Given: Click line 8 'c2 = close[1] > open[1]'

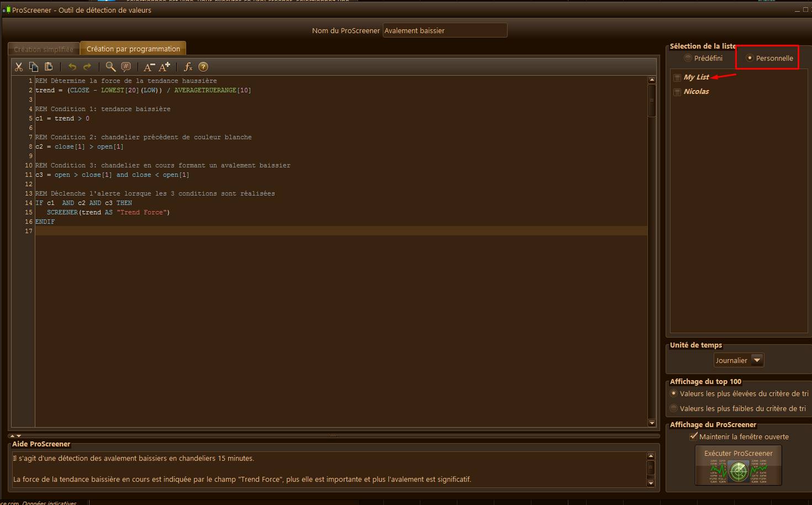Looking at the screenshot, I should pyautogui.click(x=80, y=146).
